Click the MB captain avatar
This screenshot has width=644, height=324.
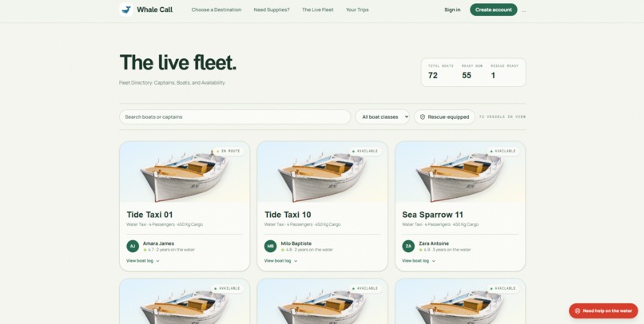click(x=270, y=246)
